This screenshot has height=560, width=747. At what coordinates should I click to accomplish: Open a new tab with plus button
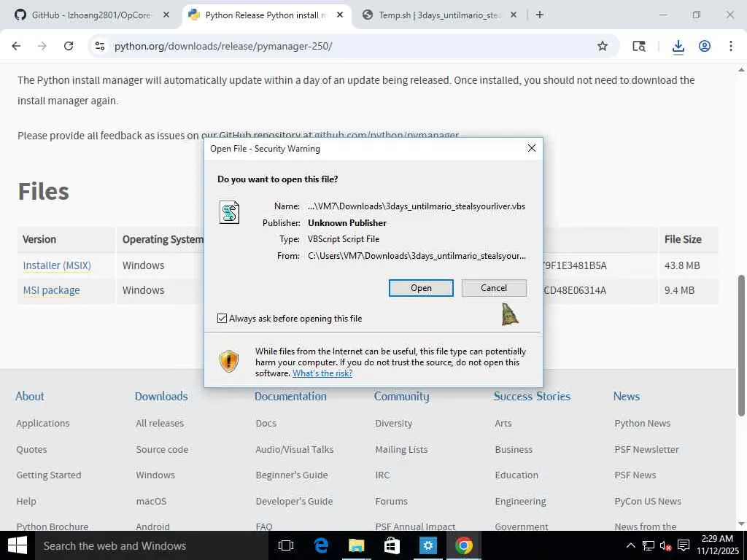(539, 15)
